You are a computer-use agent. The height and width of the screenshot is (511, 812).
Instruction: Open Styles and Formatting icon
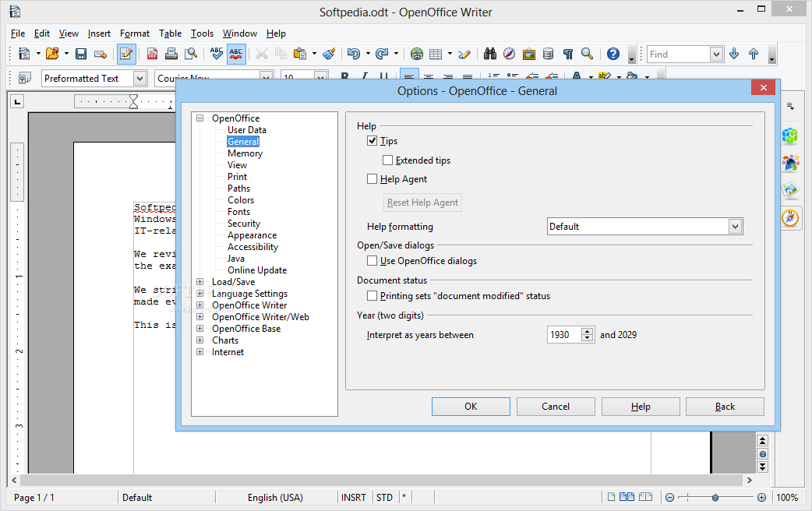[x=24, y=78]
